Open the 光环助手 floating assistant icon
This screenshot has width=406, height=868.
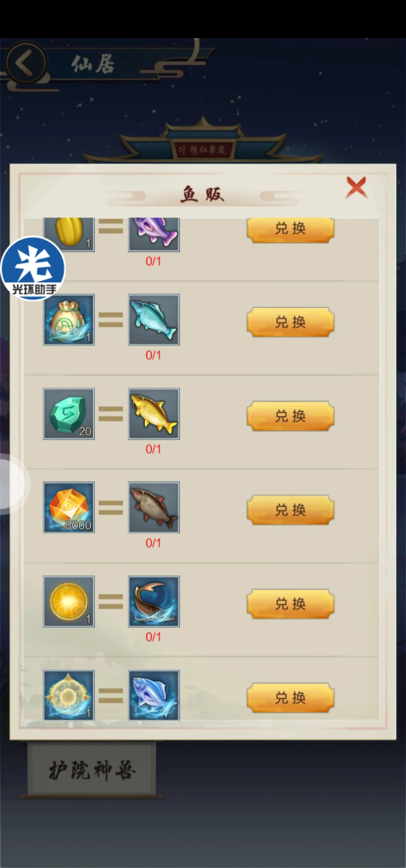[33, 268]
